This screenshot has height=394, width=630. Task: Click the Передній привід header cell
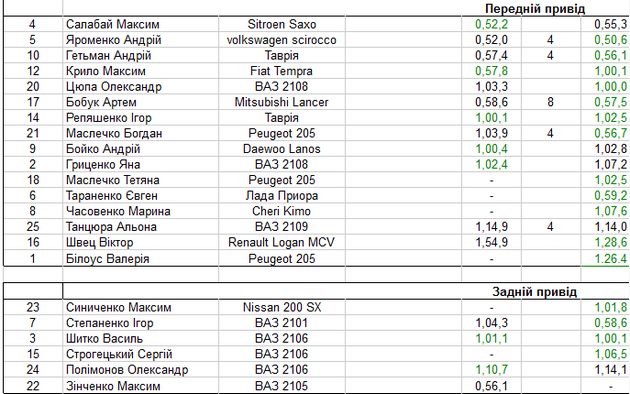[535, 8]
